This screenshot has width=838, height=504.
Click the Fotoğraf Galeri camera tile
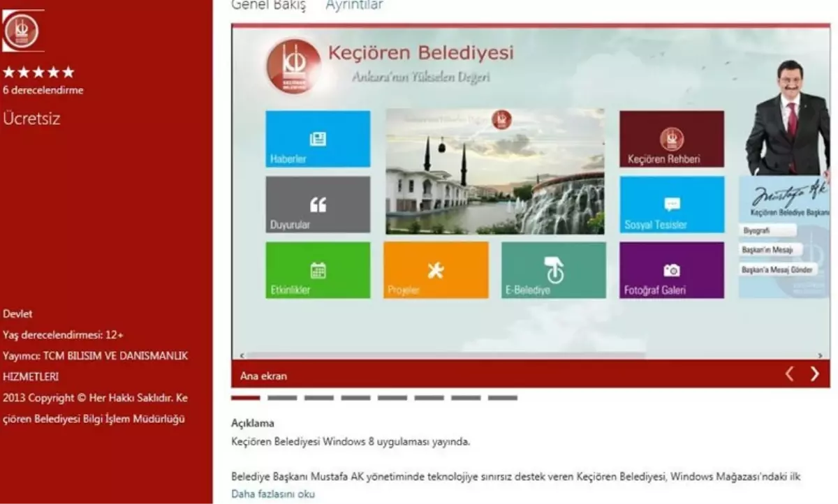coord(670,270)
